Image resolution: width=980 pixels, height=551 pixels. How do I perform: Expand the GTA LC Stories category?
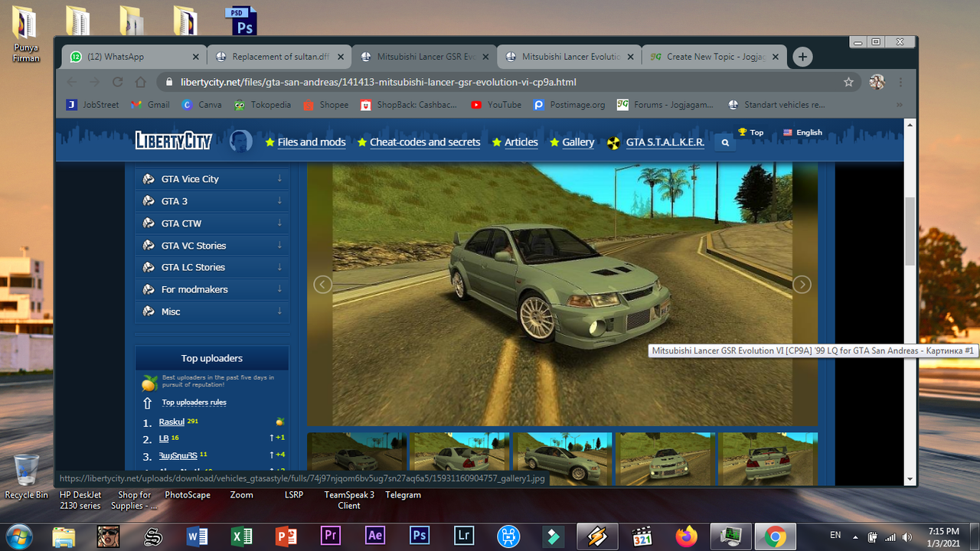click(x=212, y=267)
